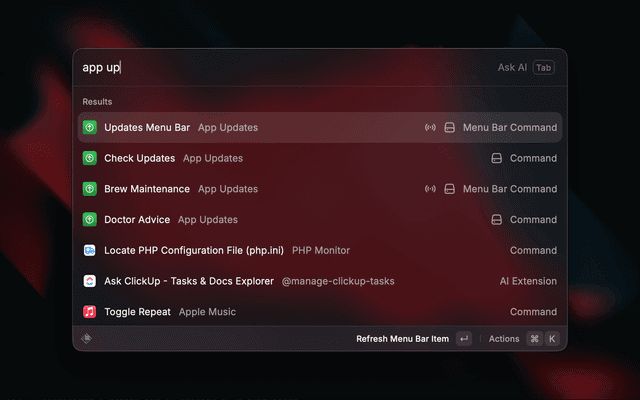Click the '@manage-clickup-tasks' alias text
Image resolution: width=640 pixels, height=400 pixels.
point(338,281)
